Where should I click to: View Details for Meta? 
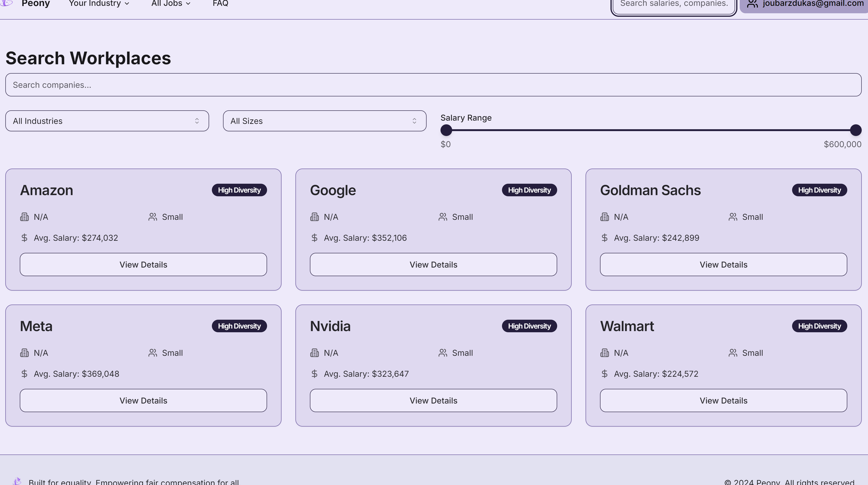tap(143, 400)
